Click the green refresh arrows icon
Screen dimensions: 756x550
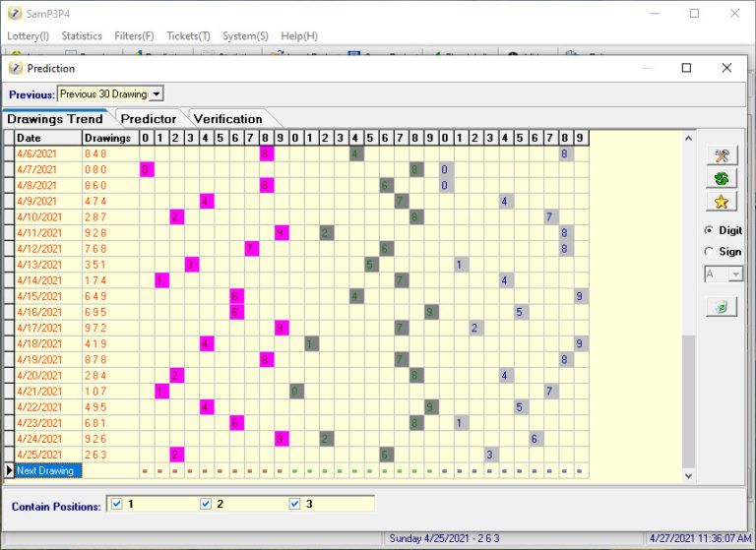(x=721, y=178)
